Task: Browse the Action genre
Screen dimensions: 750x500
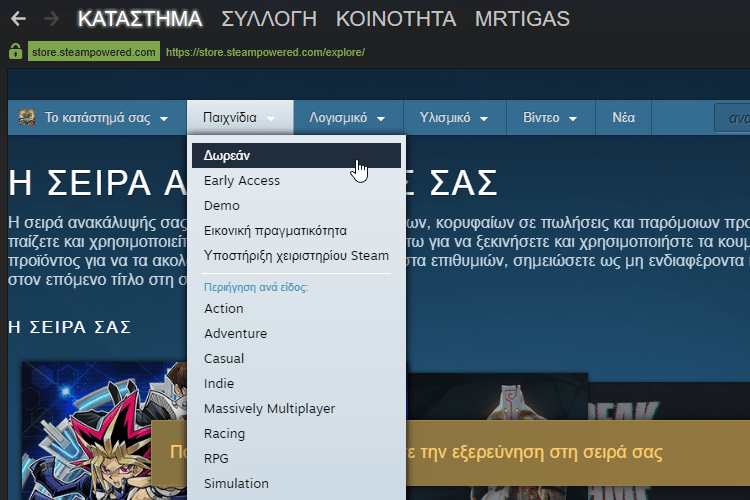Action: click(x=296, y=309)
